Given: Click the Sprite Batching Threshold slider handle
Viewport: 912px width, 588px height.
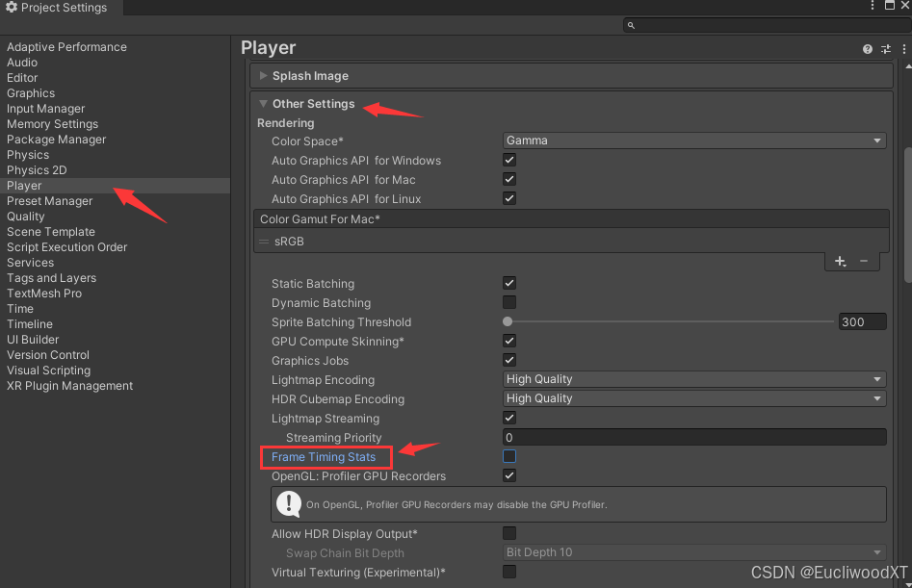Looking at the screenshot, I should [508, 321].
